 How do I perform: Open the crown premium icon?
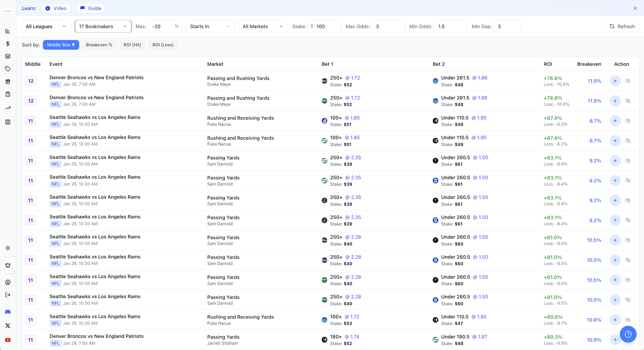tap(8, 265)
